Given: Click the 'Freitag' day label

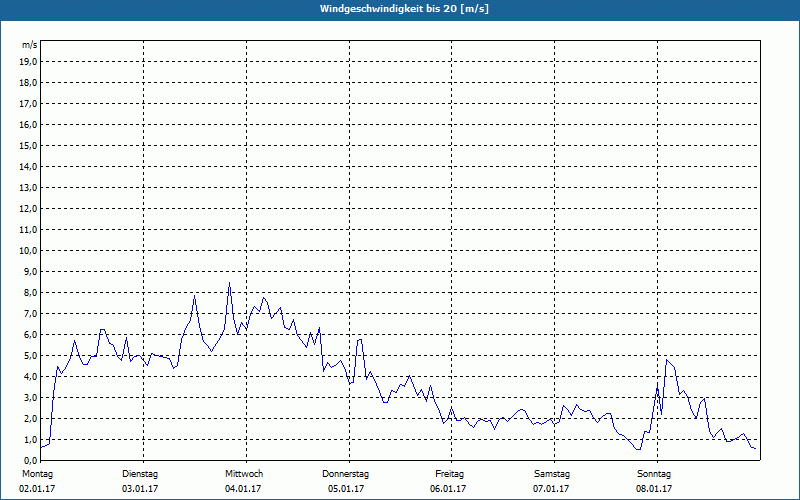Looking at the screenshot, I should 449,474.
